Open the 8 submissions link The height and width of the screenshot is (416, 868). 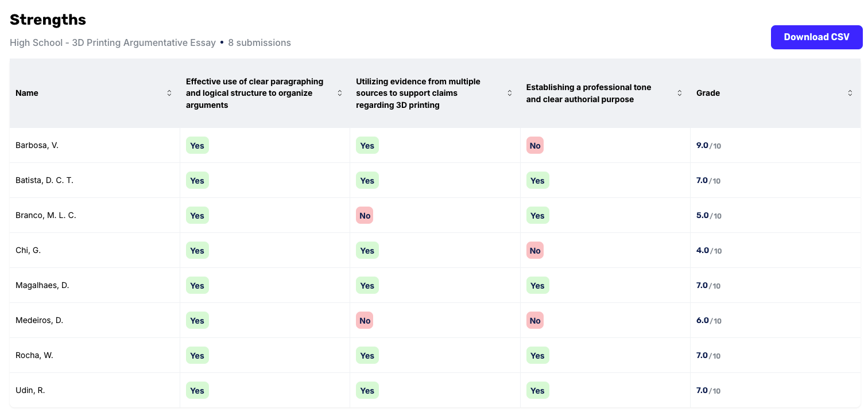(259, 42)
